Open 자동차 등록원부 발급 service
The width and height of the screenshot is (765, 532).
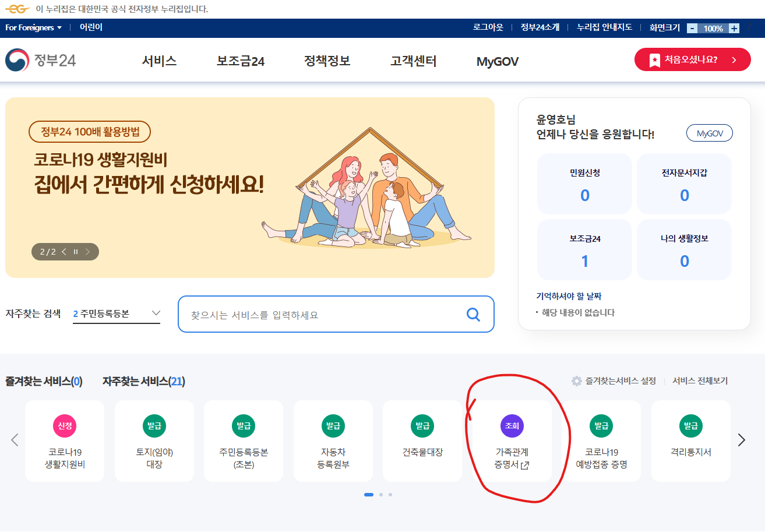(333, 441)
